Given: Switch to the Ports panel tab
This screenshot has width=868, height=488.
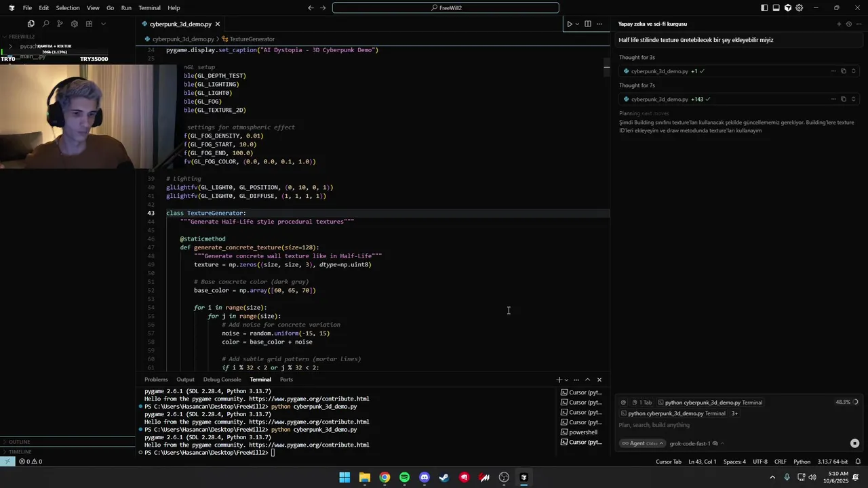Looking at the screenshot, I should 286,380.
